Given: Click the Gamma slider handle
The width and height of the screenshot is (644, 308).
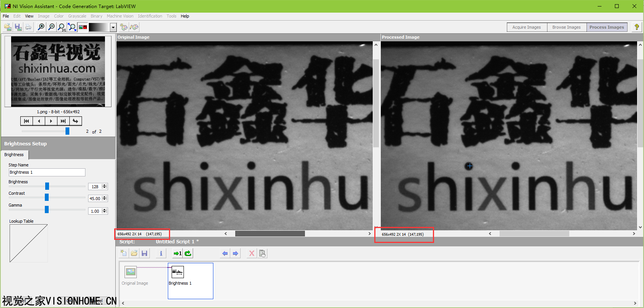Looking at the screenshot, I should 47,209.
